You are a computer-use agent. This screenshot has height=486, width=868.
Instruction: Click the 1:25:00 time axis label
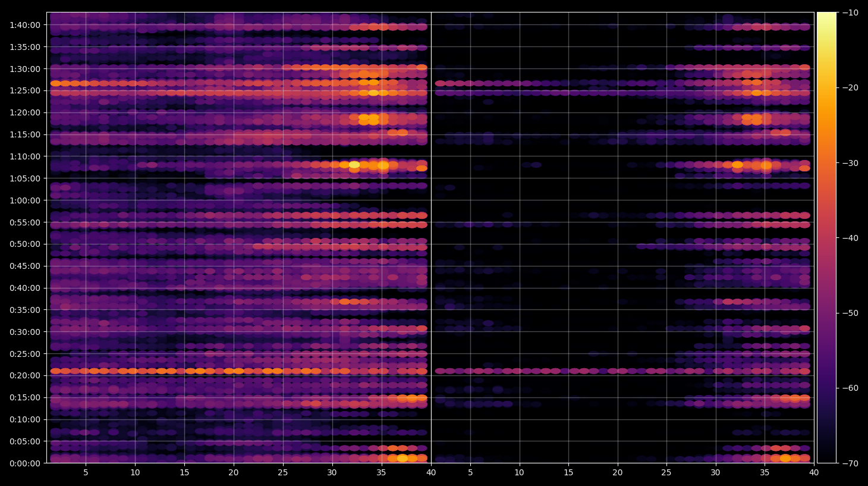tap(25, 90)
